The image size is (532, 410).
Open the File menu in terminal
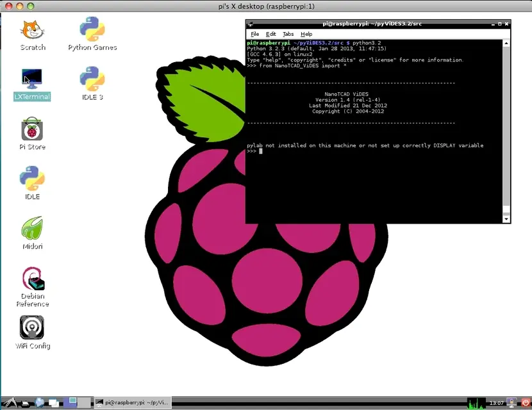255,34
